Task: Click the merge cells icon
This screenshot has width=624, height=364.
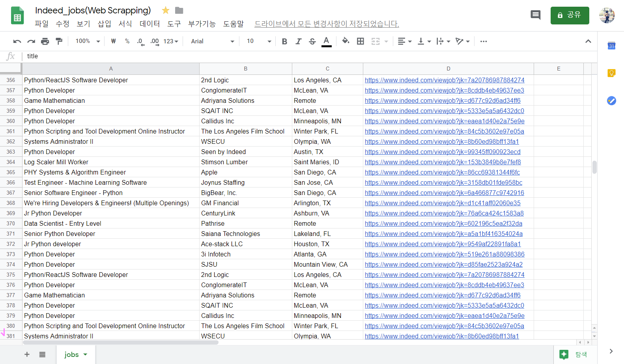Action: (376, 41)
